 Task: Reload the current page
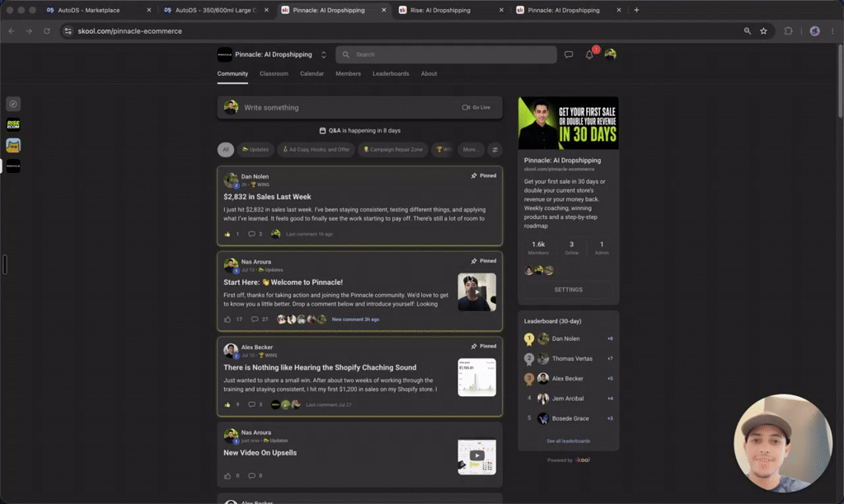tap(47, 31)
